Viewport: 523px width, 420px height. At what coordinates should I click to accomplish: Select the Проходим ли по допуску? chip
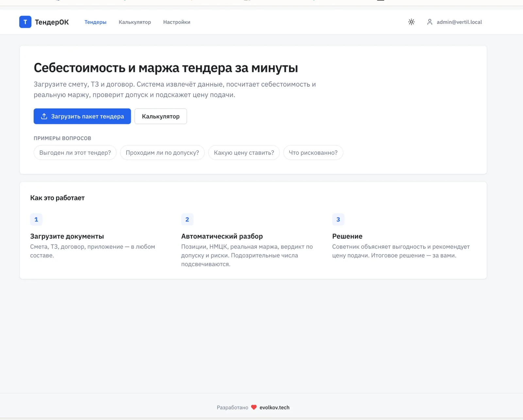(162, 152)
